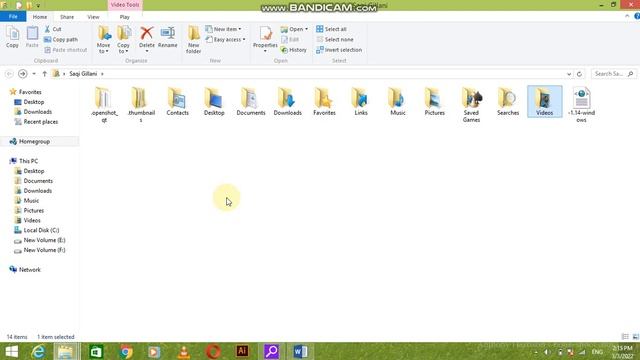Screen dimensions: 640x360
Task: Open the Easy access dropdown
Action: click(225, 40)
